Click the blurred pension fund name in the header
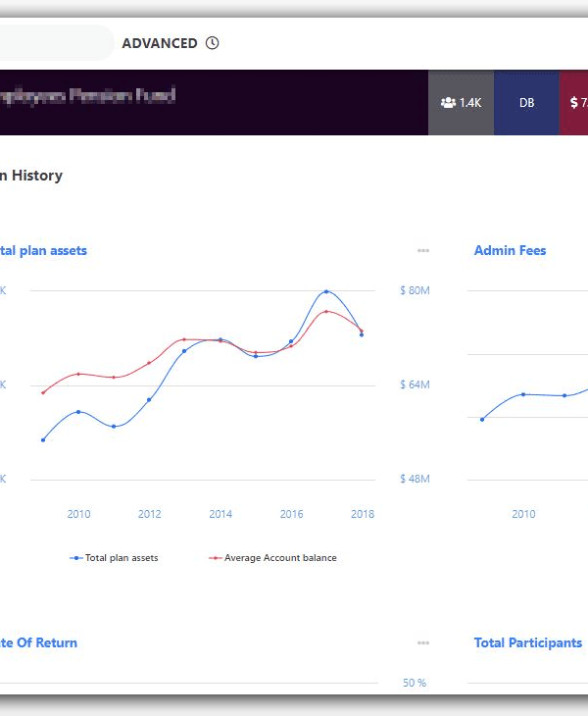The width and height of the screenshot is (588, 716). click(88, 96)
